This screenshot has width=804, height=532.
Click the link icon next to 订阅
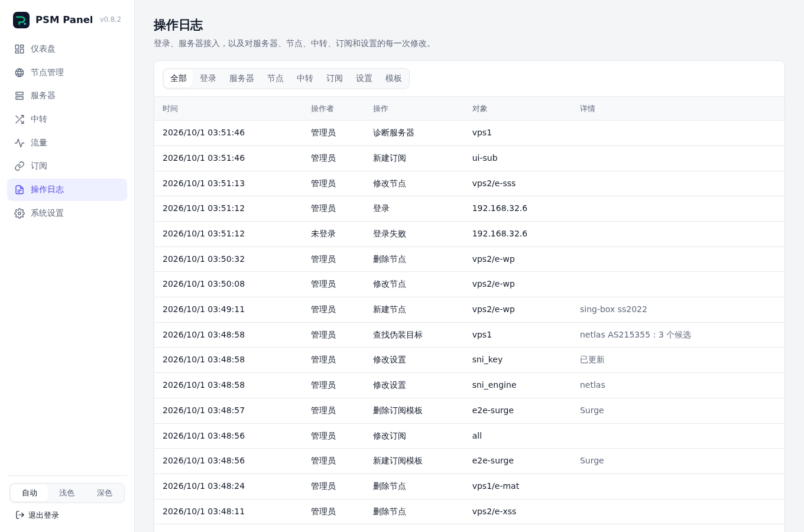point(20,166)
